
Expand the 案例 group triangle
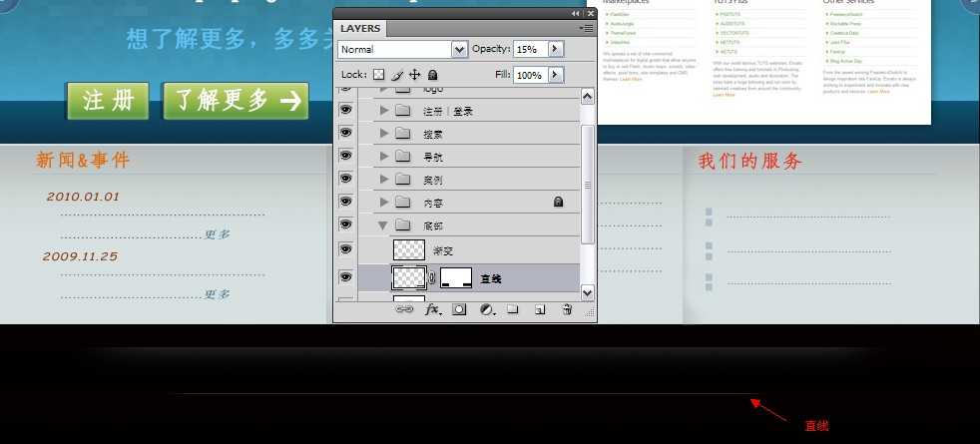[384, 180]
